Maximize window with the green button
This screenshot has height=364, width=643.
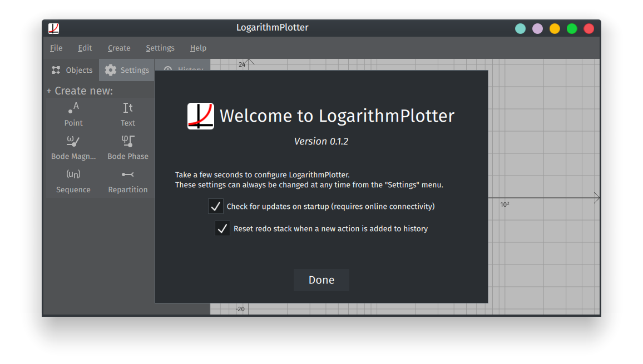pos(572,29)
